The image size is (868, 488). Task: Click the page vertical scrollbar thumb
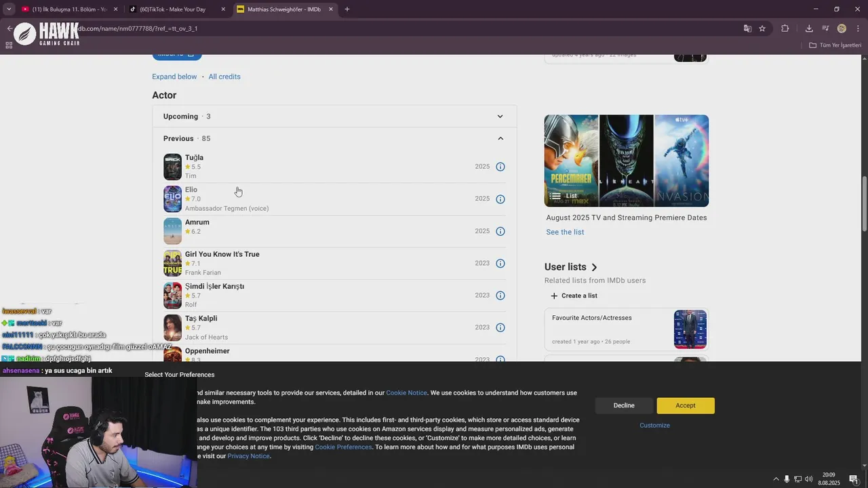864,205
